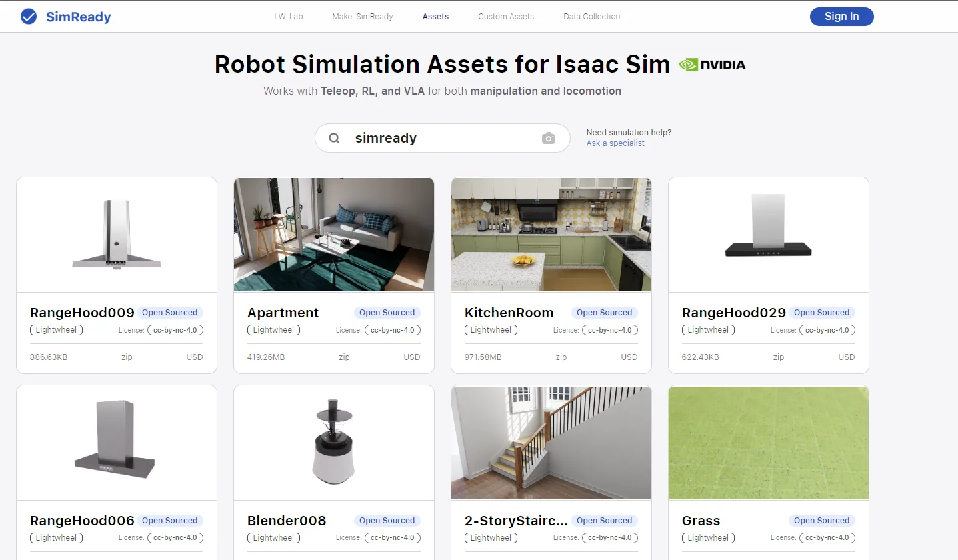Viewport: 958px width, 560px height.
Task: Click the NVIDIA logo in the heading
Action: point(712,65)
